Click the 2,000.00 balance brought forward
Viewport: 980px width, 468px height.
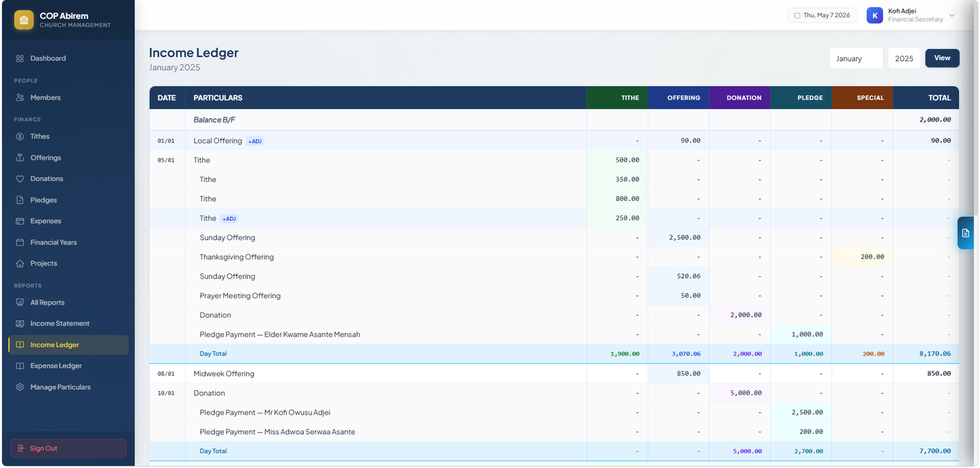[x=935, y=120]
